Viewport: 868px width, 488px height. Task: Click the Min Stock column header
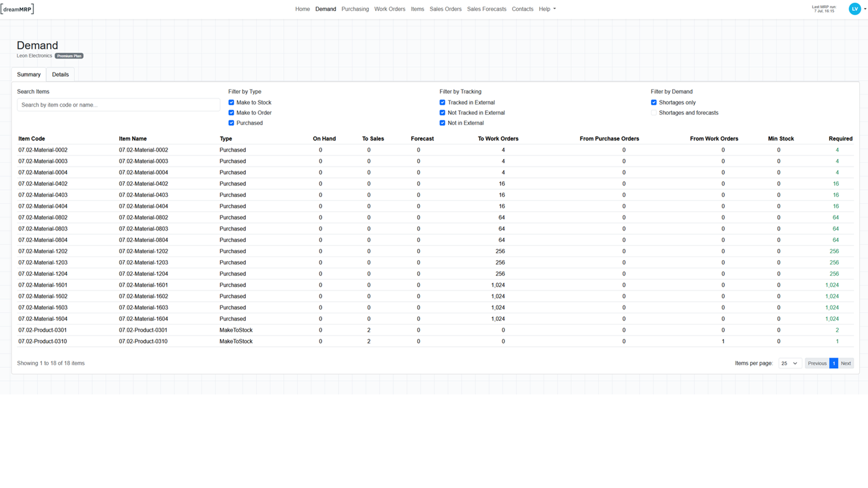(x=781, y=139)
